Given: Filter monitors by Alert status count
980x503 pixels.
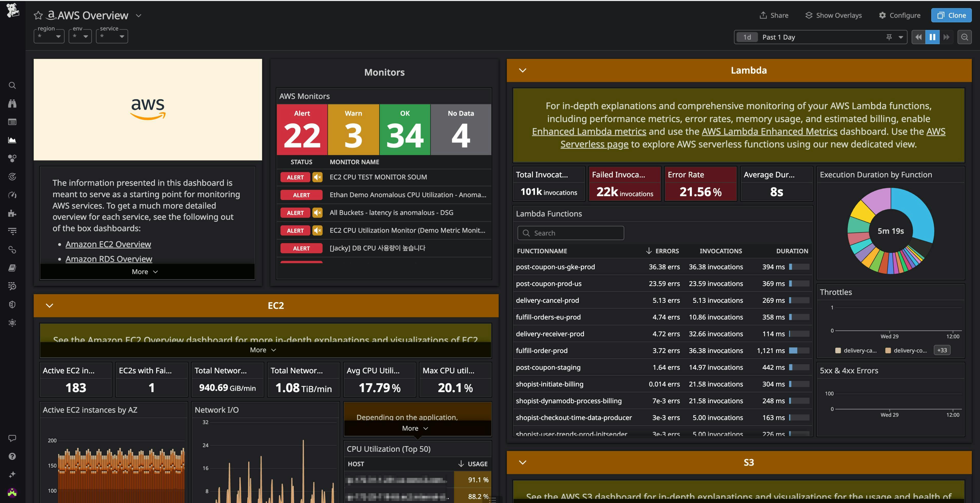Looking at the screenshot, I should 302,130.
